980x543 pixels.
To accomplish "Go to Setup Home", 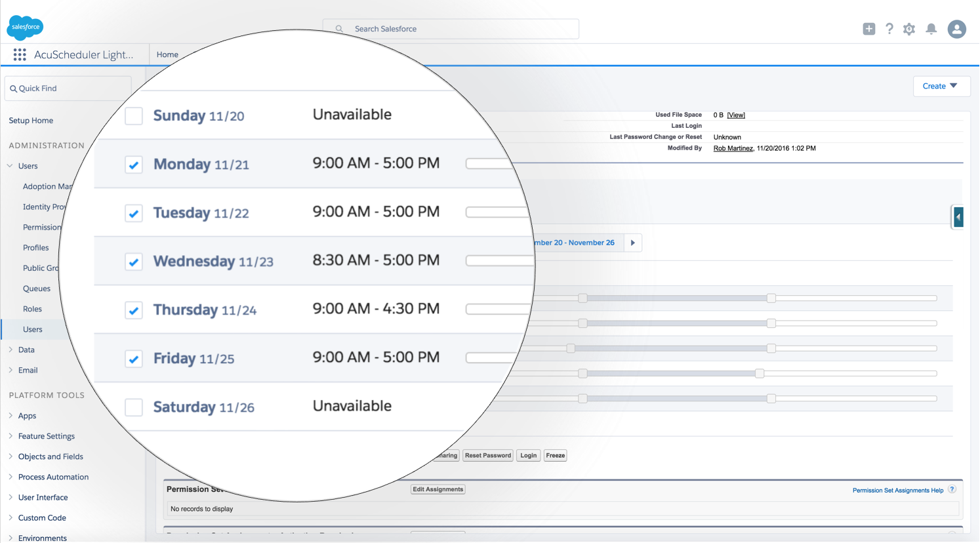I will [x=31, y=121].
